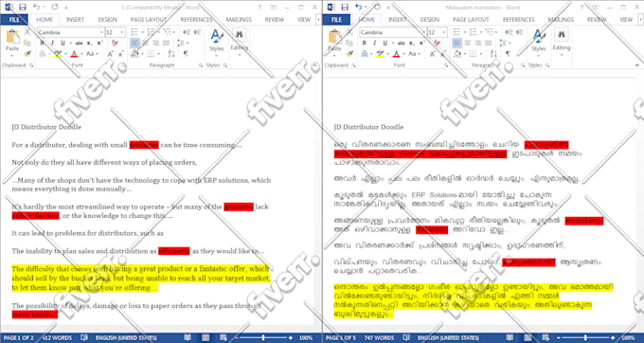The image size is (644, 343).
Task: Repeat last action in Compatibility Mode window
Action: (x=56, y=7)
